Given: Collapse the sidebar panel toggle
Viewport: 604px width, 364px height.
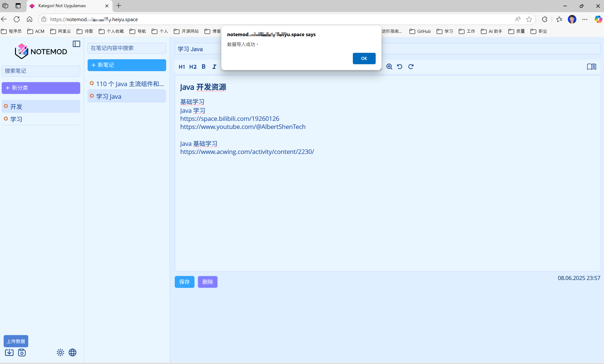Looking at the screenshot, I should click(76, 44).
